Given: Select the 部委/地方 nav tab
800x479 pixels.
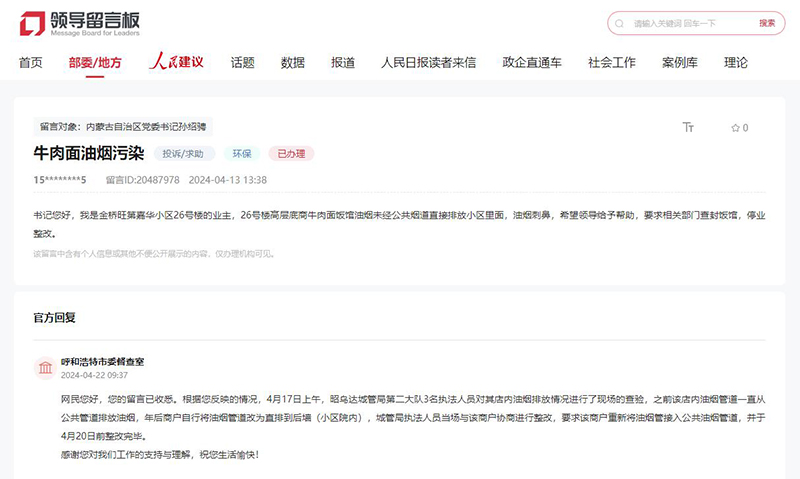Looking at the screenshot, I should click(95, 62).
